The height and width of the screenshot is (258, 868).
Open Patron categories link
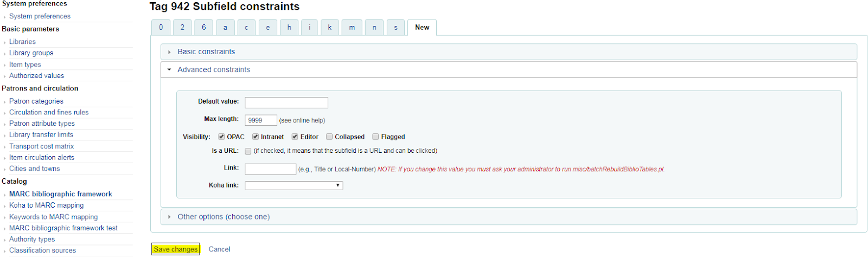coord(36,101)
